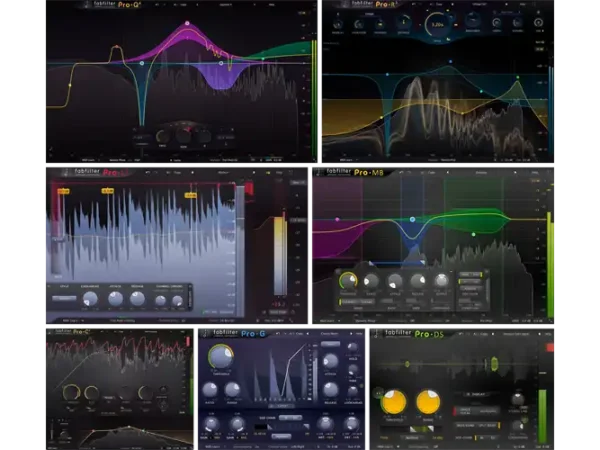Click the Pro-G Lookahead knob
Image resolution: width=600 pixels, height=450 pixels.
tap(352, 391)
